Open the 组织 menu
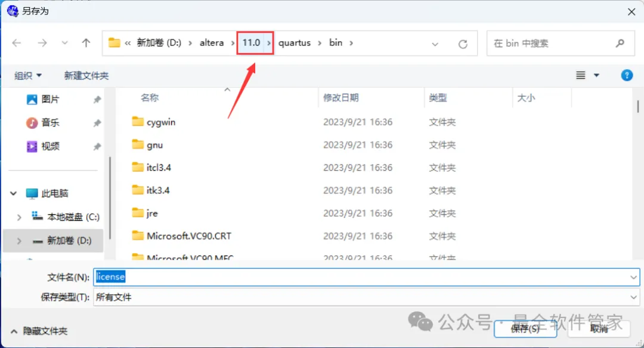This screenshot has height=348, width=644. 28,76
